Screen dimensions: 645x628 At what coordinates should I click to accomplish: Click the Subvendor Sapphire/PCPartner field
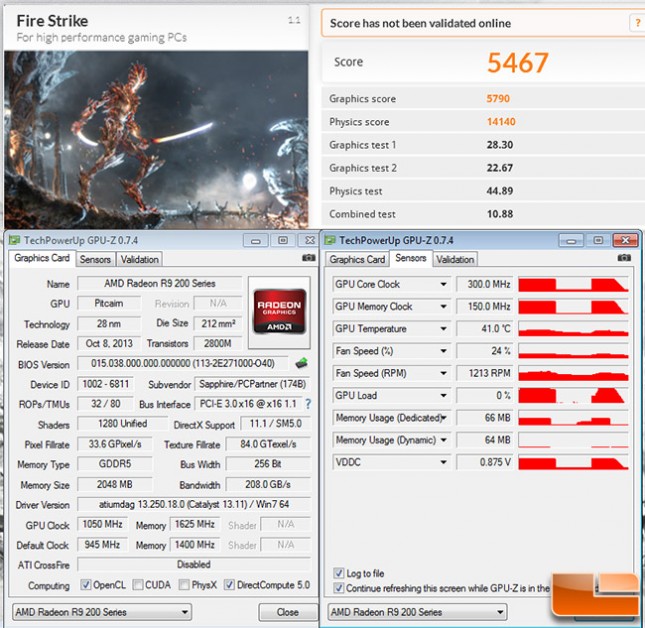click(253, 384)
